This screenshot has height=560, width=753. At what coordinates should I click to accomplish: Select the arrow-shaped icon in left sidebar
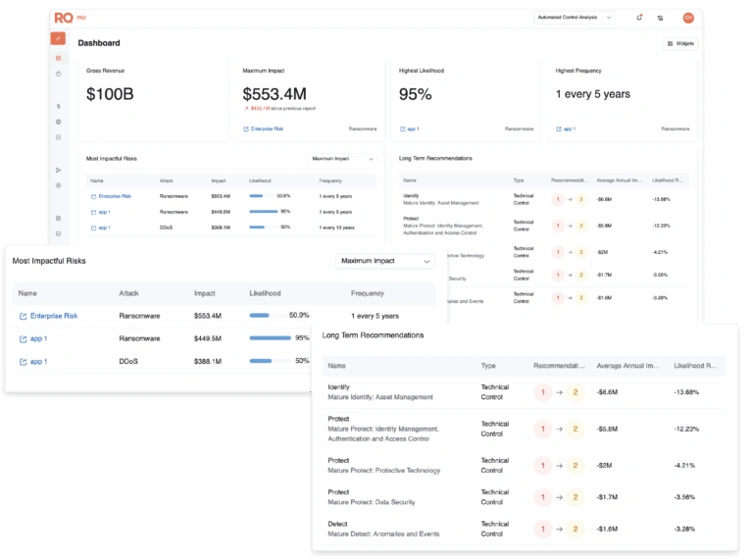click(59, 170)
